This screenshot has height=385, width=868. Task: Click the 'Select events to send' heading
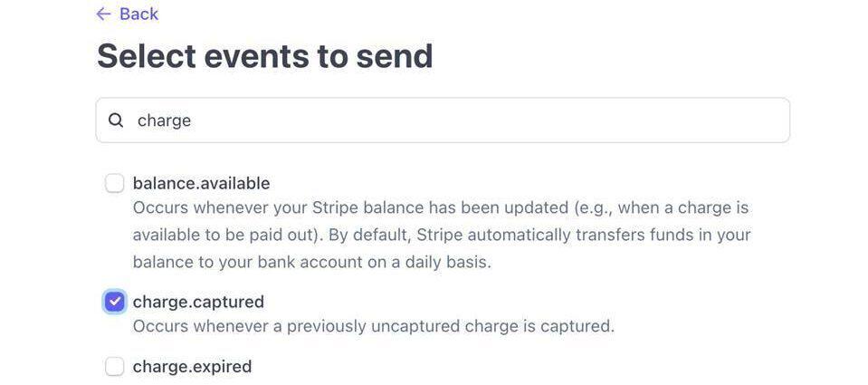pyautogui.click(x=264, y=56)
